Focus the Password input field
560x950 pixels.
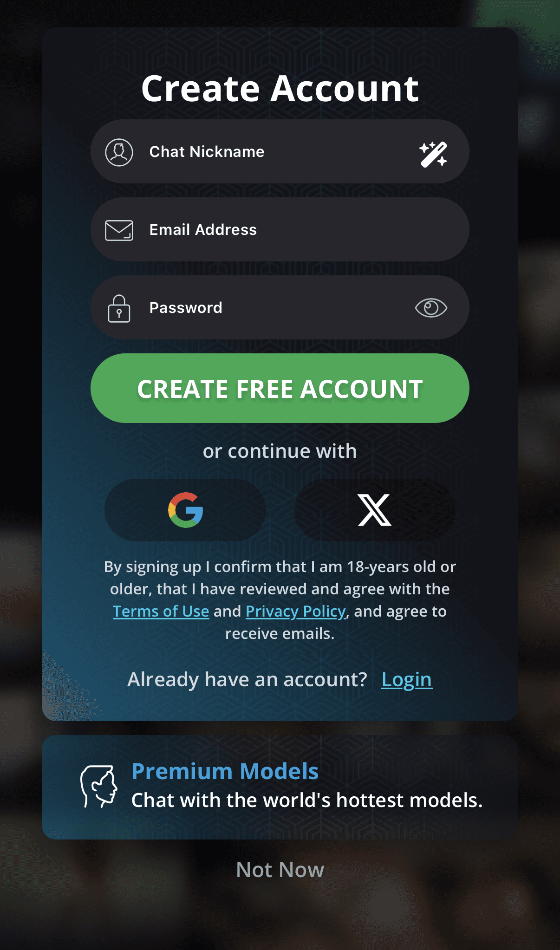[280, 307]
